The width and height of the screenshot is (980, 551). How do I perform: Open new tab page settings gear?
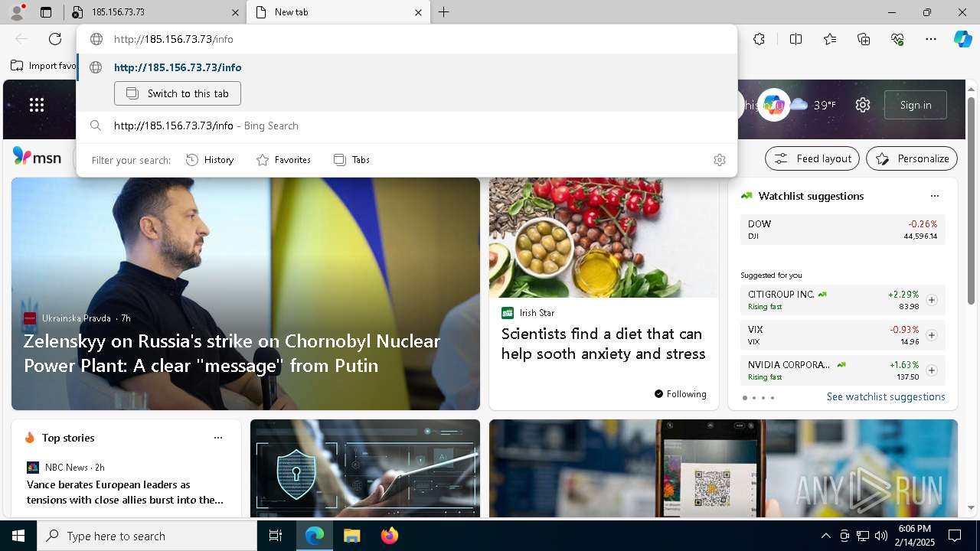(x=863, y=105)
